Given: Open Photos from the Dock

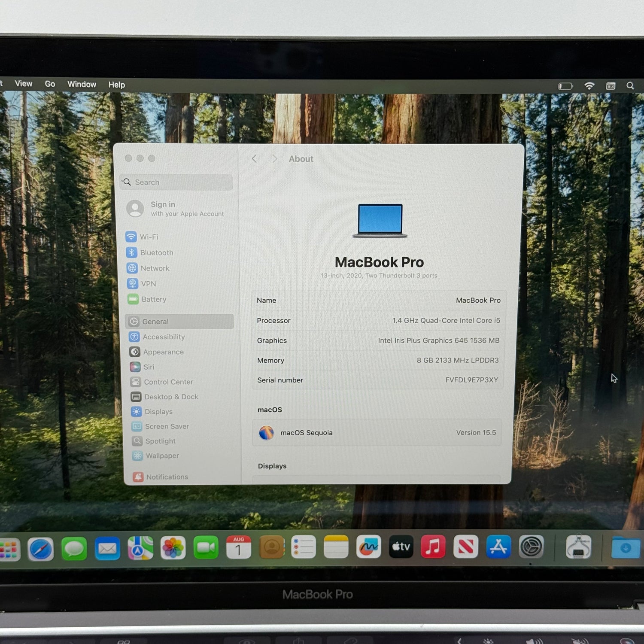Looking at the screenshot, I should point(173,548).
